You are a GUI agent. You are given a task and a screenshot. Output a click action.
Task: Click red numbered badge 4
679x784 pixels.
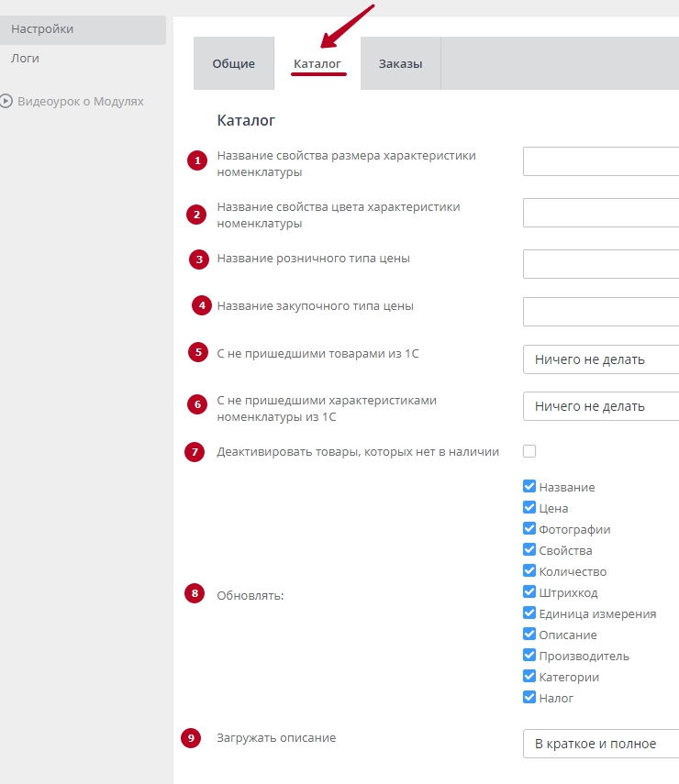pyautogui.click(x=202, y=305)
